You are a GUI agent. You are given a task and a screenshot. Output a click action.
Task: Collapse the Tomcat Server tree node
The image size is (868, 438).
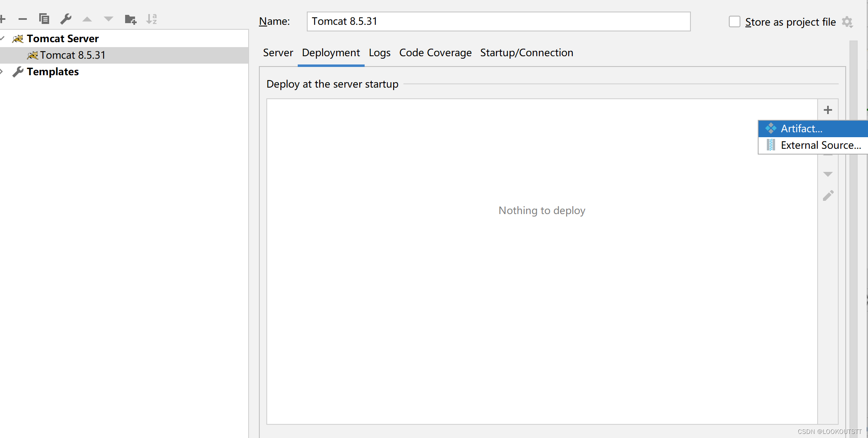coord(2,38)
